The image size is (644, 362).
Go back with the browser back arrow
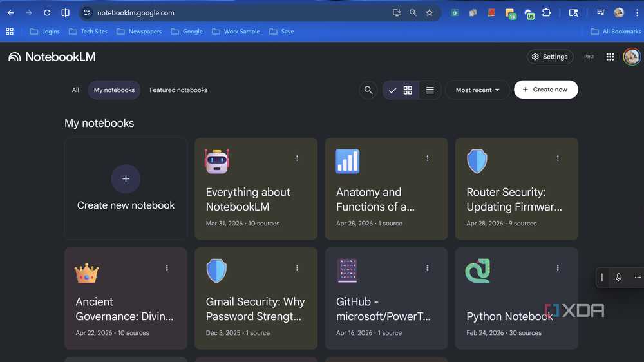(11, 13)
